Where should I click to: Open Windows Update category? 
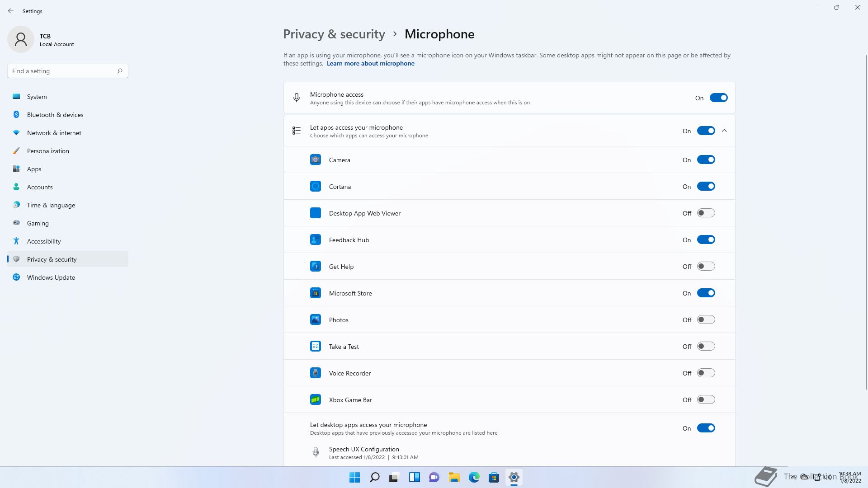click(68, 277)
